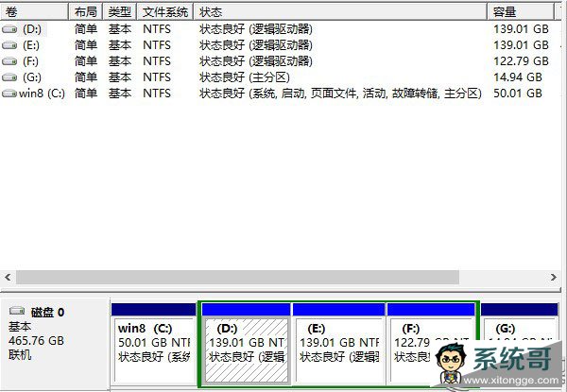Click the 50.01 GB capacity cell in list

tap(518, 94)
